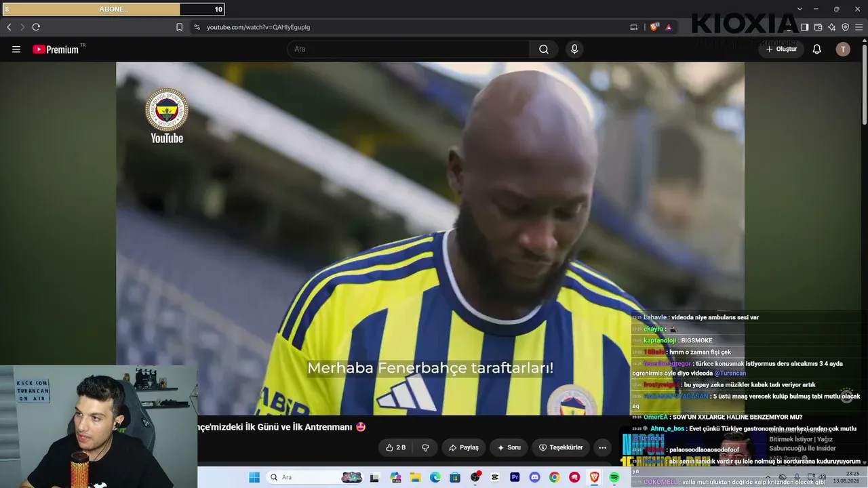The width and height of the screenshot is (868, 488).
Task: Toggle the browser sidebar panel
Action: tap(804, 27)
